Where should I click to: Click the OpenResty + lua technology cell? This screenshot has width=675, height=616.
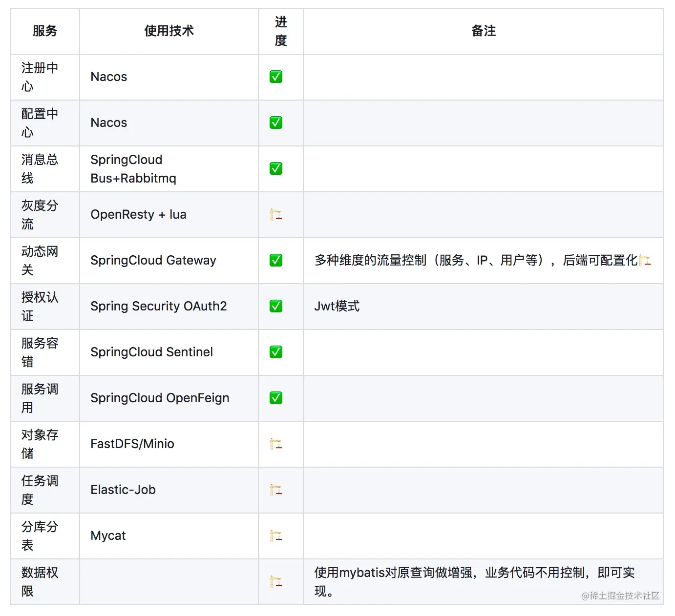click(x=169, y=214)
